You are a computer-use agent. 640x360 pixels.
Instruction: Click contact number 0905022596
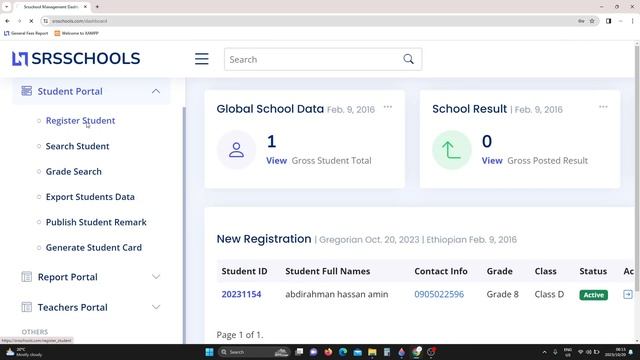click(439, 294)
